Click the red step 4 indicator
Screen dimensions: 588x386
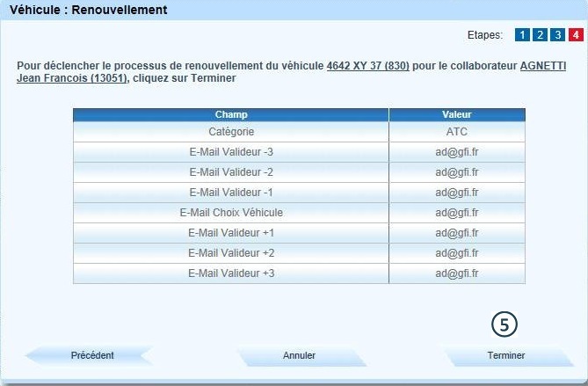[x=575, y=35]
